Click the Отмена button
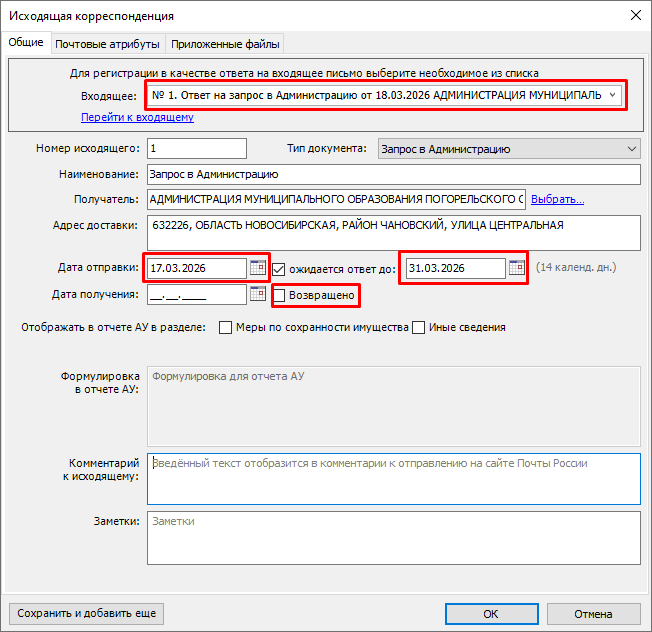This screenshot has width=652, height=632. point(593,614)
